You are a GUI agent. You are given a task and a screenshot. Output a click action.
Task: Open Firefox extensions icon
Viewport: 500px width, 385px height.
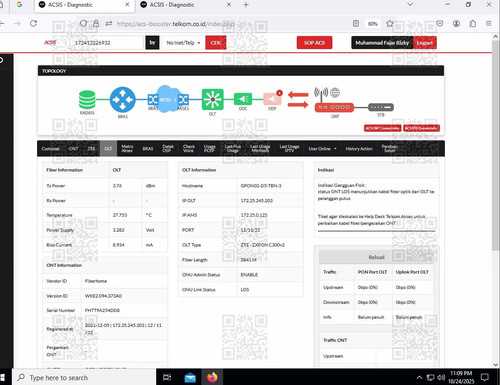(x=472, y=23)
